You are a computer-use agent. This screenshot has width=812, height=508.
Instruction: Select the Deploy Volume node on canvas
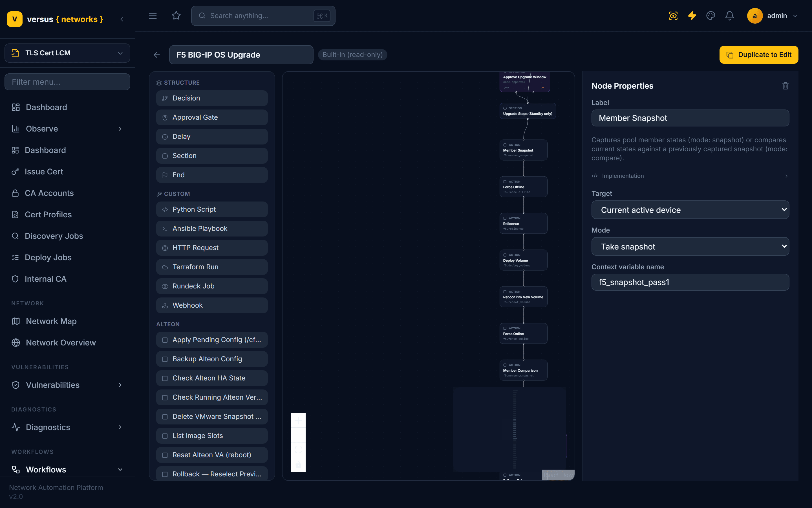pos(523,260)
